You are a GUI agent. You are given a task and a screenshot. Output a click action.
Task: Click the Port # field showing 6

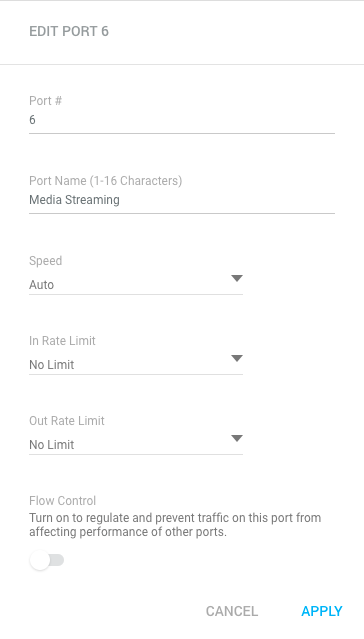pos(182,120)
